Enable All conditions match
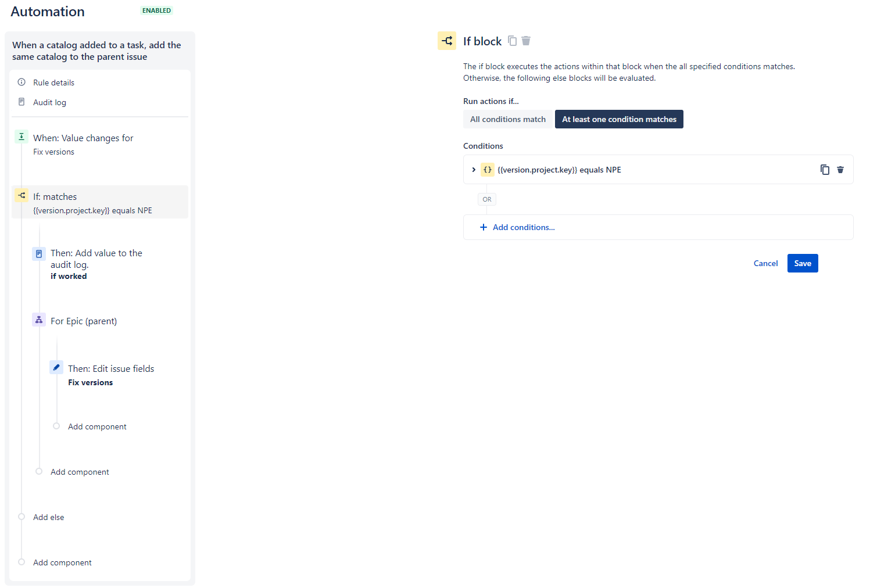 pyautogui.click(x=507, y=119)
